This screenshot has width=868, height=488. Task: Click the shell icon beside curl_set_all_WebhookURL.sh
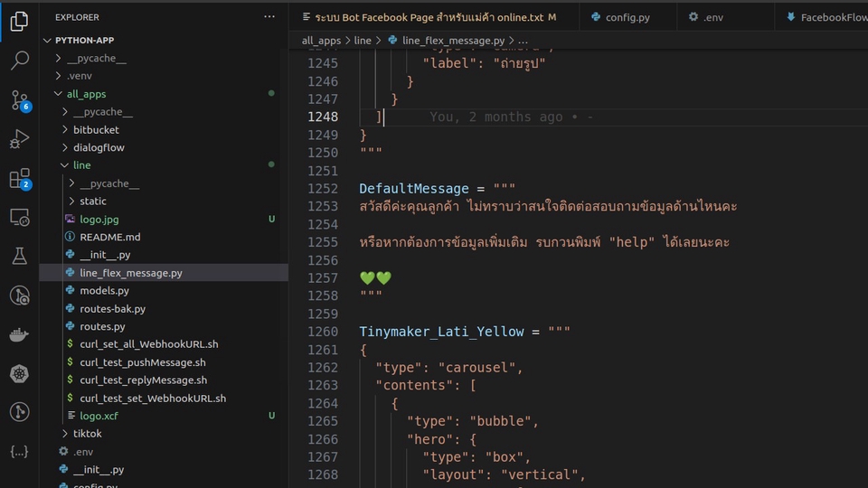71,344
